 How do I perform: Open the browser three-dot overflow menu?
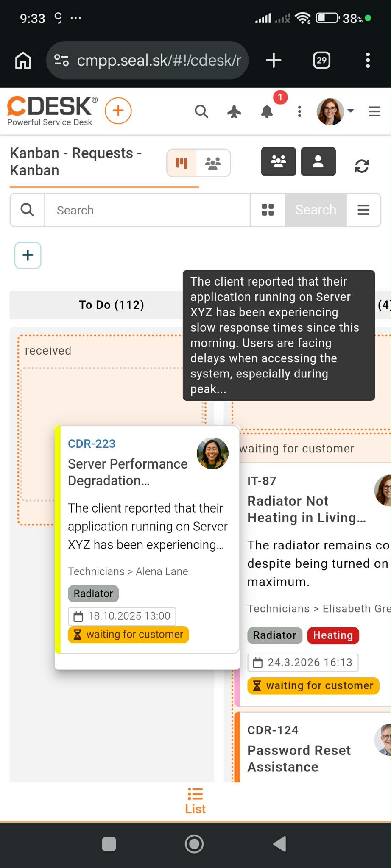(x=368, y=60)
